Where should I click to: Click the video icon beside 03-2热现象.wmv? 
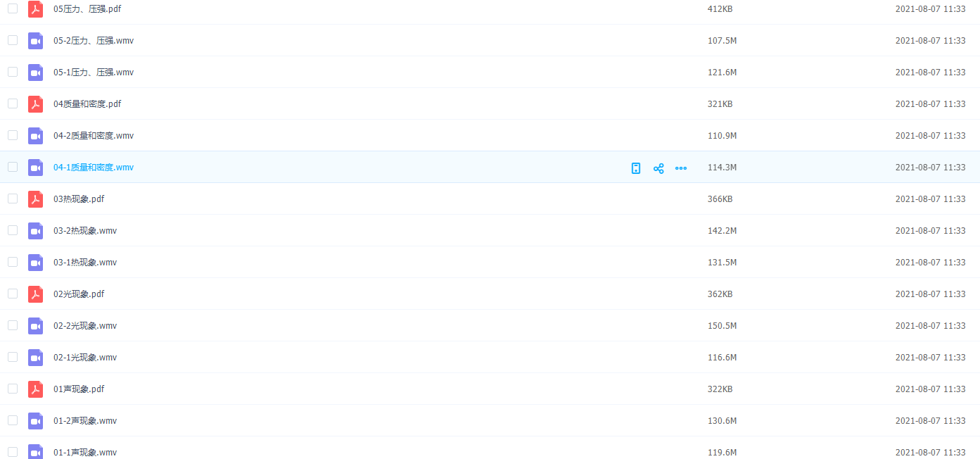pyautogui.click(x=35, y=231)
